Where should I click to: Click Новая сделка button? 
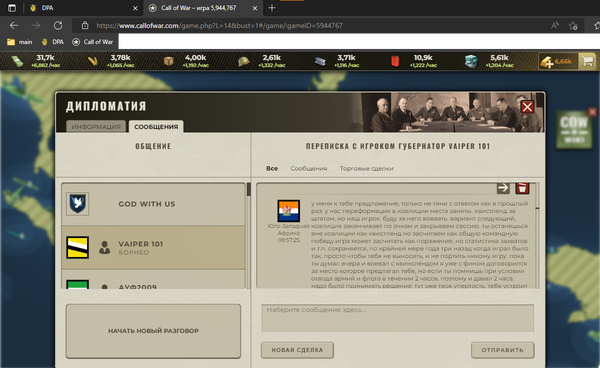pos(297,350)
